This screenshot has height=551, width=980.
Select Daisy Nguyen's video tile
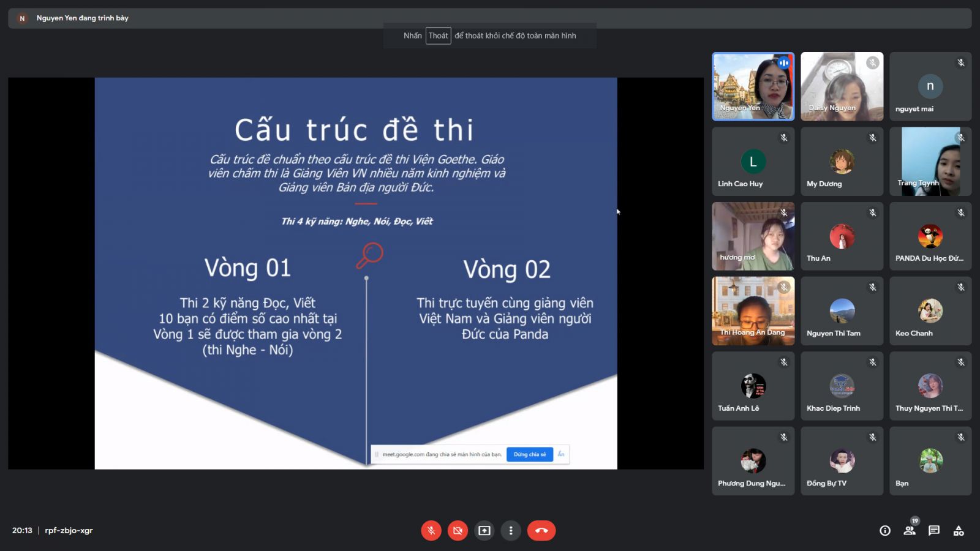(842, 86)
